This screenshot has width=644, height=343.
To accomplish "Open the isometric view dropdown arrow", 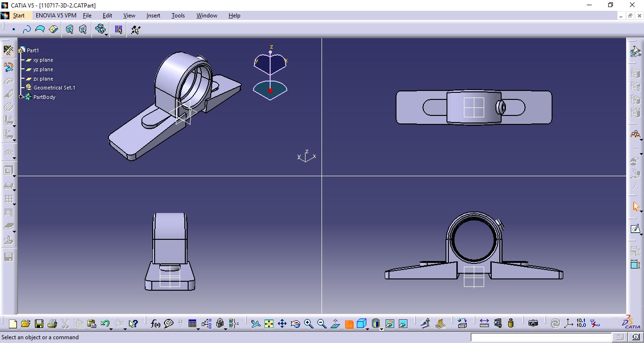I will coord(367,328).
